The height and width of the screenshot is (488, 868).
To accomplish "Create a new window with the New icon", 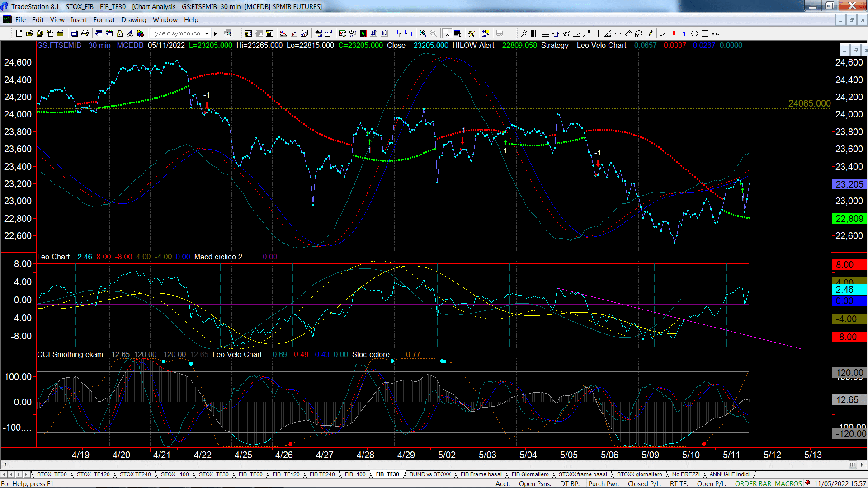I will [19, 33].
